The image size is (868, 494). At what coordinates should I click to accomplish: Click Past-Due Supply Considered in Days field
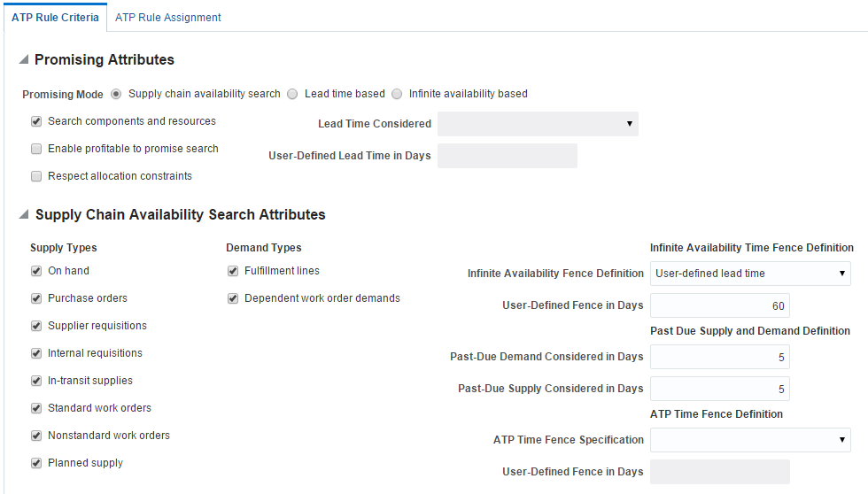tap(719, 389)
